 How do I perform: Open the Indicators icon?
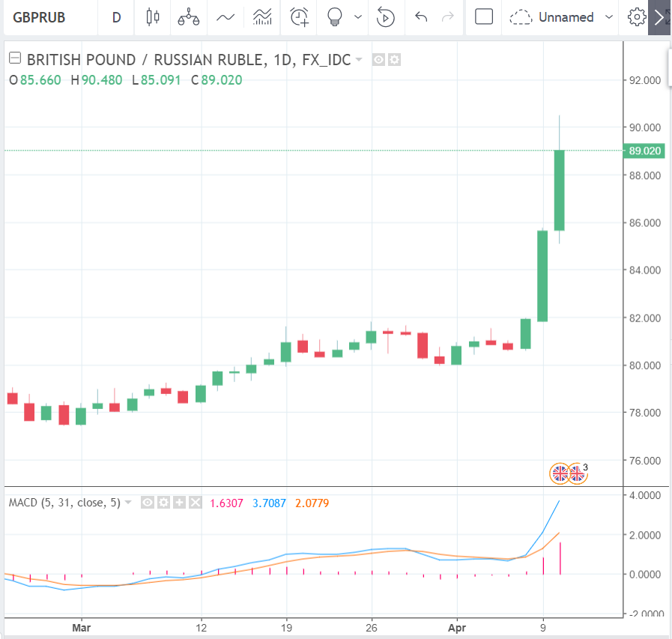[262, 17]
